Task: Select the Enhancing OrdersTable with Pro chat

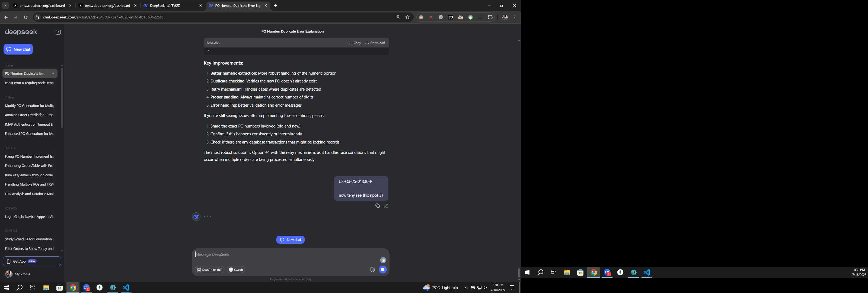Action: coord(30,166)
